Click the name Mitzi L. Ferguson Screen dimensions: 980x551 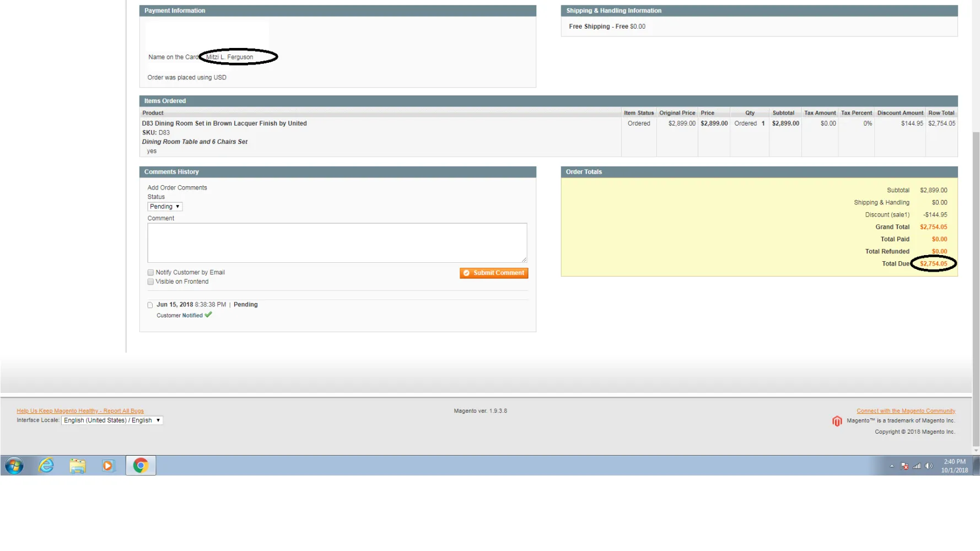[229, 57]
